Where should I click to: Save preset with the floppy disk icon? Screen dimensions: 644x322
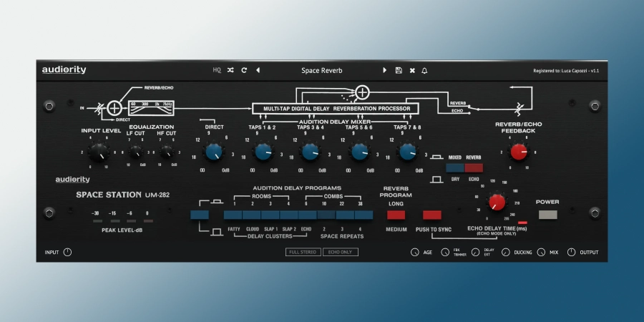[399, 70]
